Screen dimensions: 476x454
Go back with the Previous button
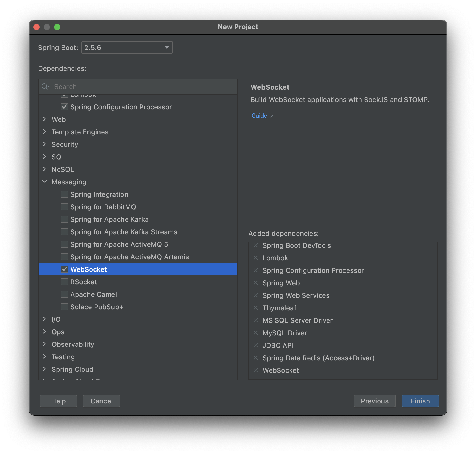(x=374, y=401)
